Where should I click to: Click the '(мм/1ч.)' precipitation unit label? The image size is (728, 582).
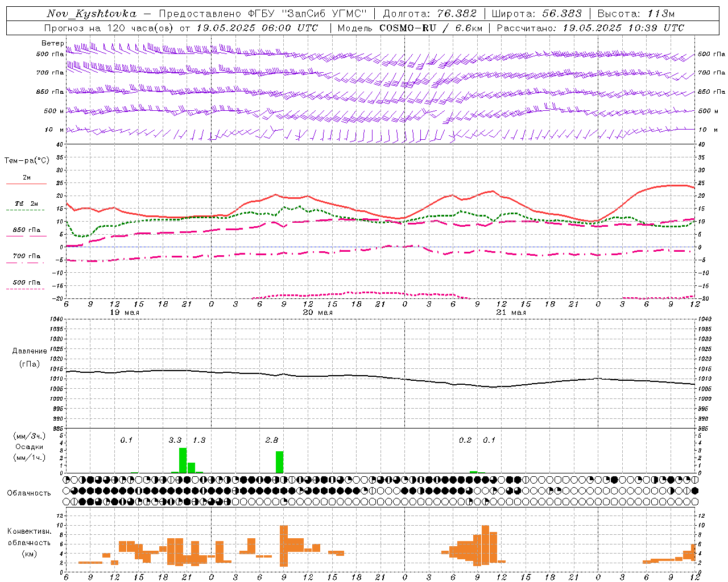29,458
